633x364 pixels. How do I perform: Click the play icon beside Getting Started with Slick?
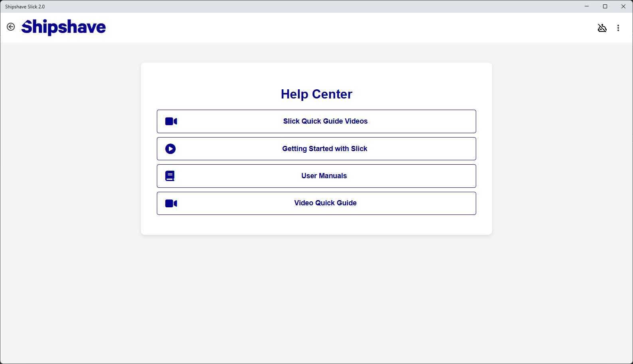point(170,149)
